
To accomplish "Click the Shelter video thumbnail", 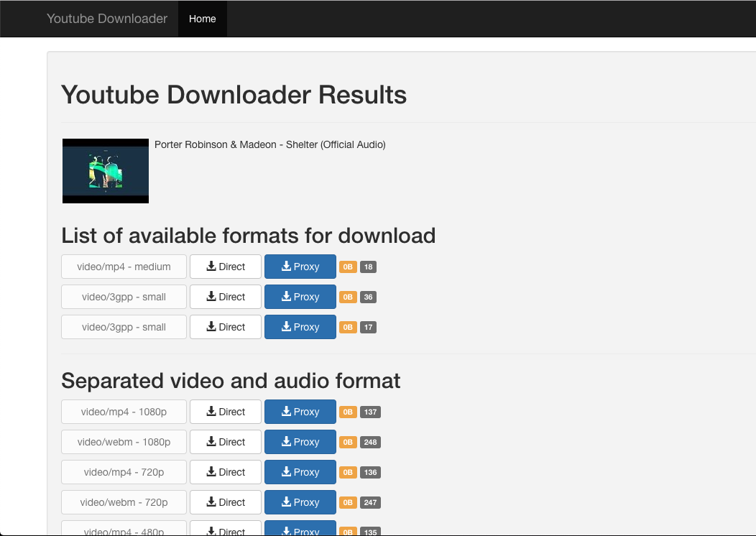I will click(x=106, y=170).
